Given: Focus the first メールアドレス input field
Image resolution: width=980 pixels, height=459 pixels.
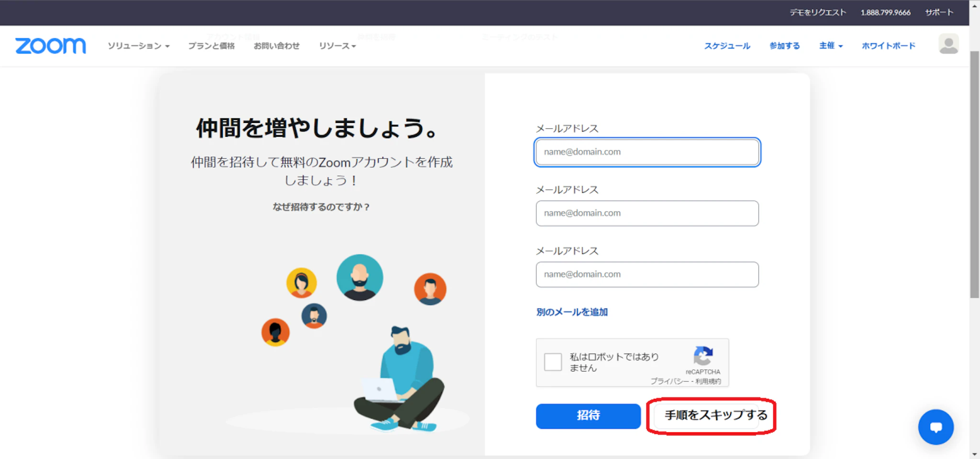Looking at the screenshot, I should click(x=647, y=152).
